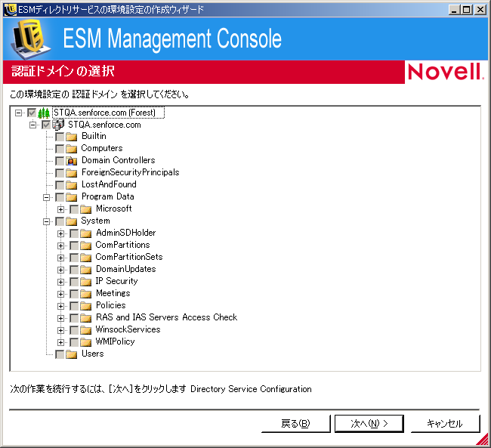Image resolution: width=491 pixels, height=448 pixels.
Task: Expand the AdminSDHolder node
Action: tap(60, 233)
